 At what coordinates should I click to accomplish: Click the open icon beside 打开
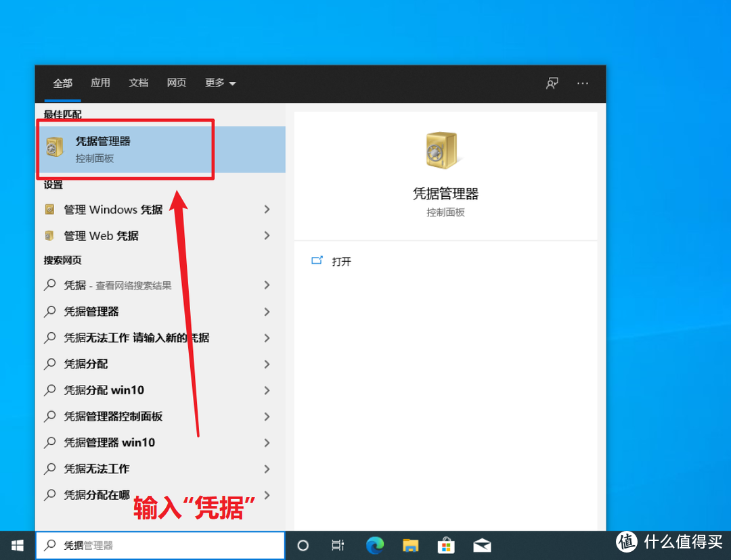pyautogui.click(x=317, y=260)
